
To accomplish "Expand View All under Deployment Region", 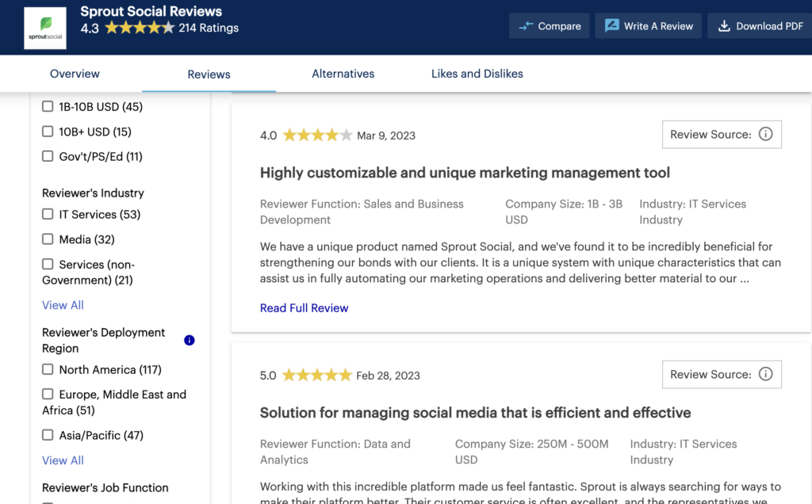I will (63, 460).
